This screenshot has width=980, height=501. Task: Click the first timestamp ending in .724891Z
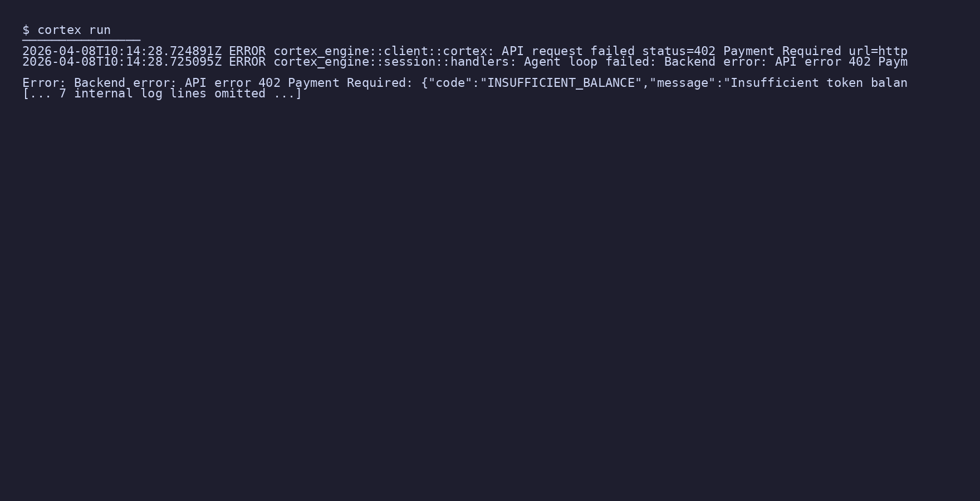coord(122,51)
